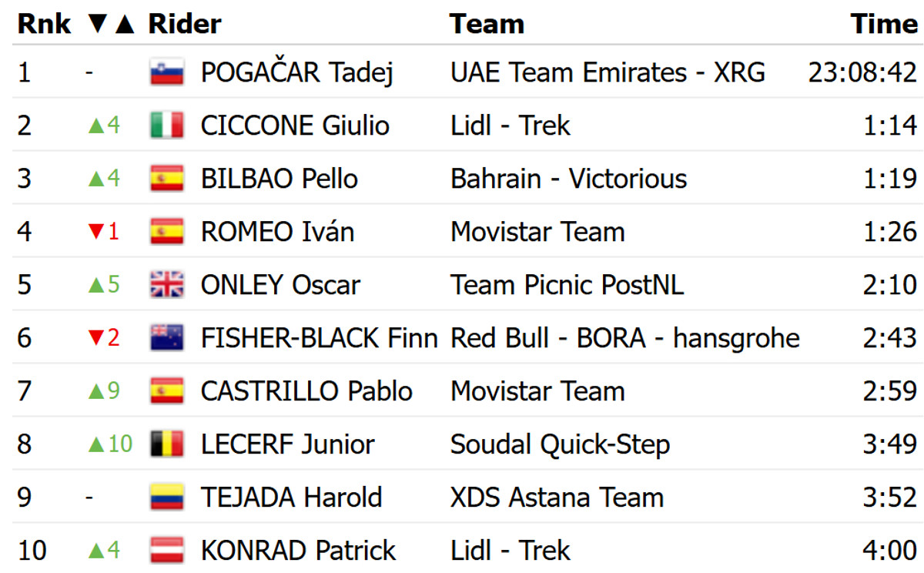Screen dimensions: 924x573
Task: Open CASTRILLO Pablo rider page
Action: point(306,391)
